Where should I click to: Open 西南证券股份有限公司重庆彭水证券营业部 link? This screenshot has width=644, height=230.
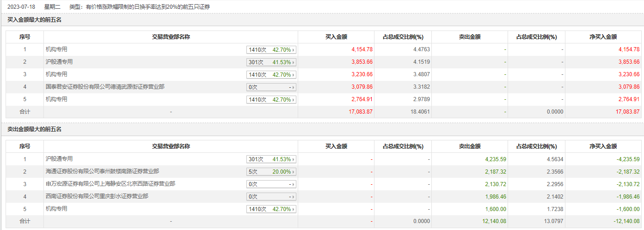[x=97, y=196]
